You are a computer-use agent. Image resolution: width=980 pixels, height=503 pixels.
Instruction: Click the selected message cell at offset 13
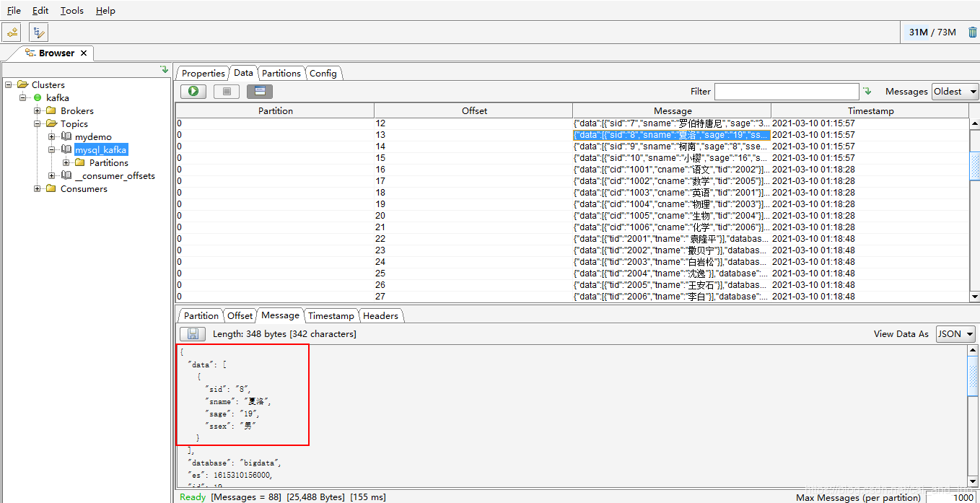[672, 135]
